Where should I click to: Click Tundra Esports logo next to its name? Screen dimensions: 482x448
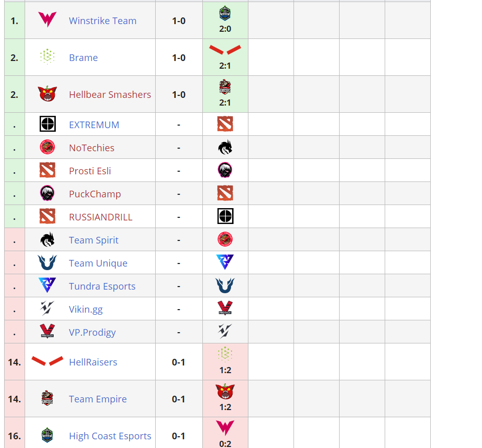click(x=47, y=286)
